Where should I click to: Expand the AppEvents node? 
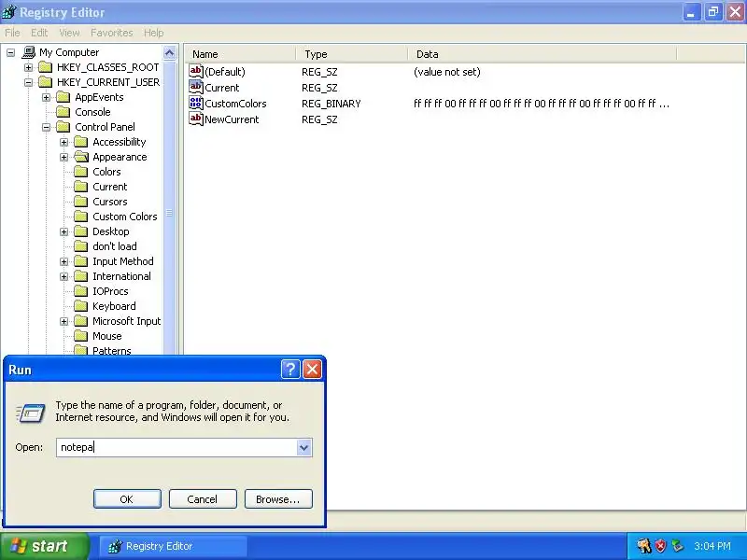[46, 98]
